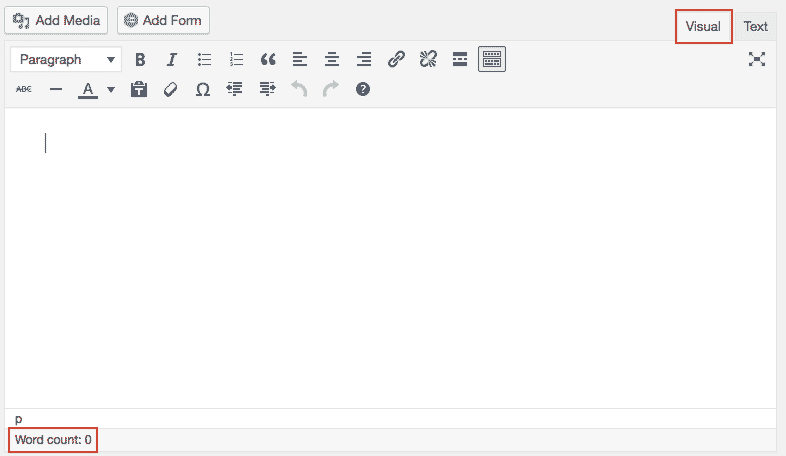Viewport: 786px width, 456px height.
Task: Click inside the editor content area
Action: click(x=390, y=258)
